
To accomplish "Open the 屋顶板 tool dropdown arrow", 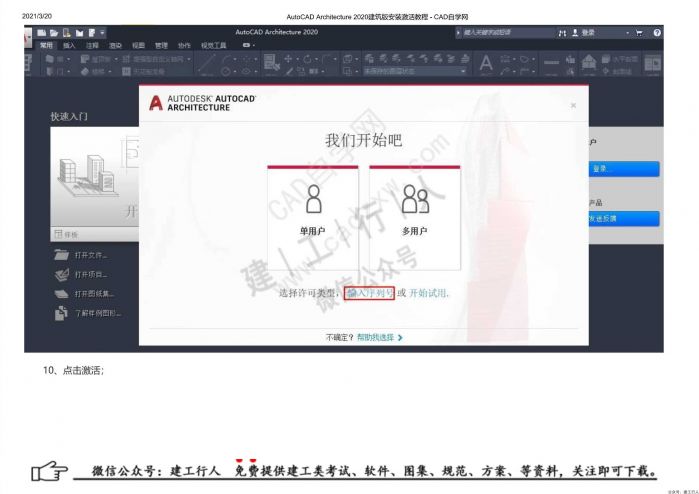I will coord(116,59).
